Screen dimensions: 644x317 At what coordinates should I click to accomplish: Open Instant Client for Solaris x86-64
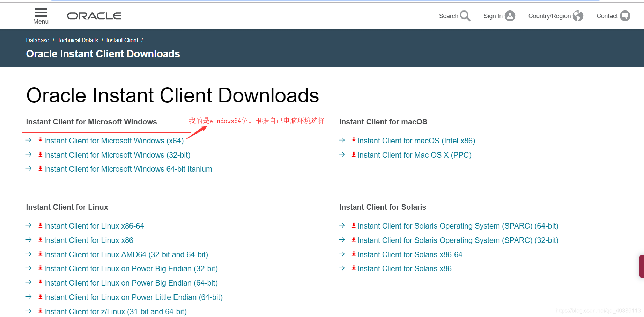pos(410,254)
